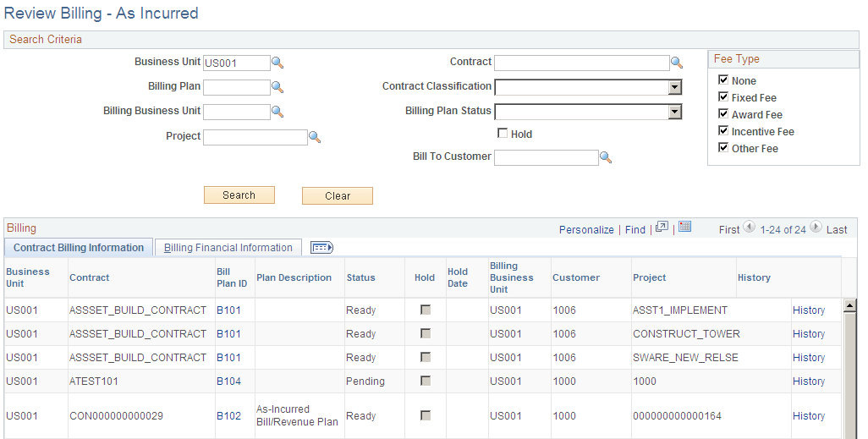Open Bill Plan B101 in ASST1_IMPLEMENT row
The width and height of the screenshot is (868, 439).
coord(228,310)
